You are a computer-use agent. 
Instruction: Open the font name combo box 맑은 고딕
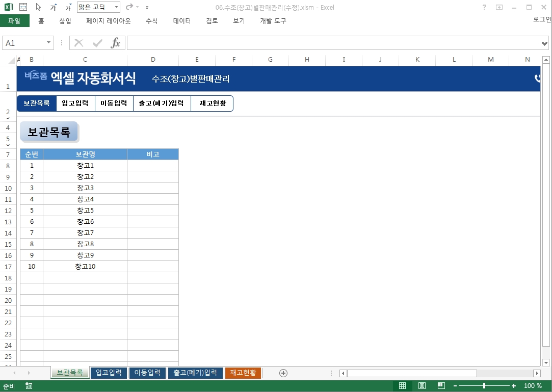tap(98, 7)
